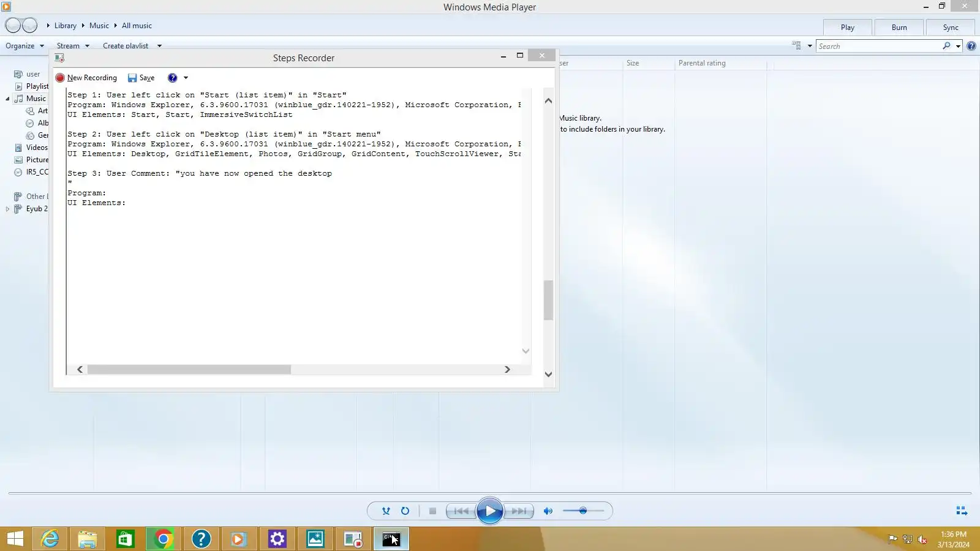Click the magnifier search icon
The height and width of the screenshot is (551, 980).
(947, 46)
